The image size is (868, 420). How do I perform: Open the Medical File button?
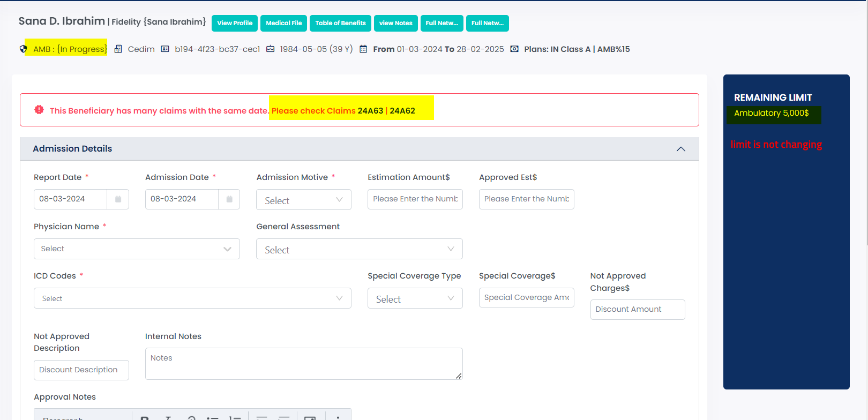click(283, 23)
